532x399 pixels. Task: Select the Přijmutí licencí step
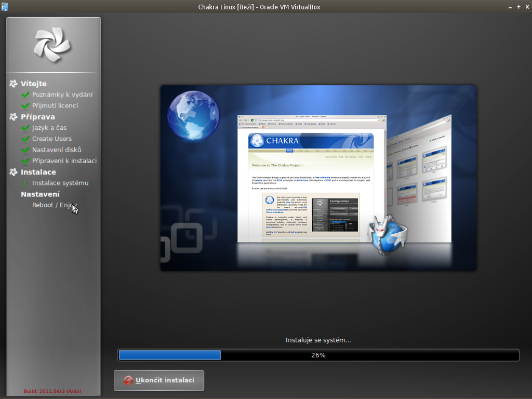tap(55, 105)
